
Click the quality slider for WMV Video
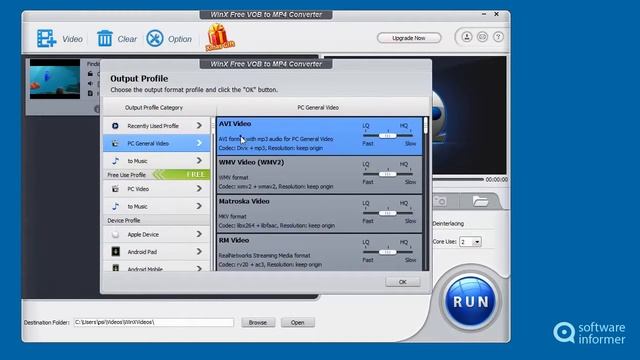point(387,174)
